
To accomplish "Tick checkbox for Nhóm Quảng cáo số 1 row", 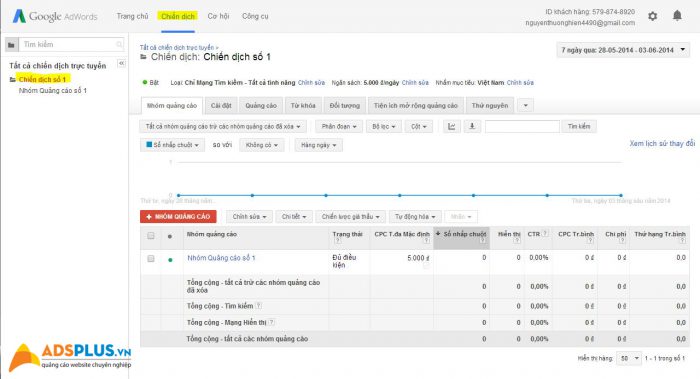I will tap(151, 258).
